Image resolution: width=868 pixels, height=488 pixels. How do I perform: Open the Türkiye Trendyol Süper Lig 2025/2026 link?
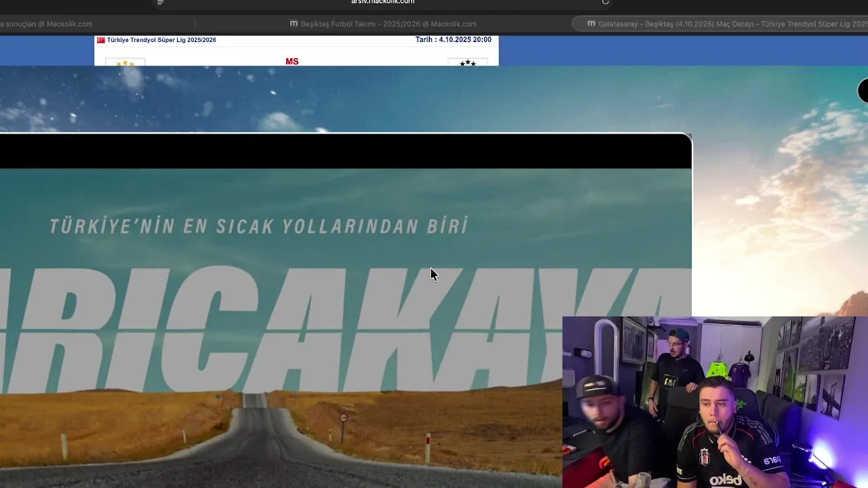pyautogui.click(x=161, y=40)
